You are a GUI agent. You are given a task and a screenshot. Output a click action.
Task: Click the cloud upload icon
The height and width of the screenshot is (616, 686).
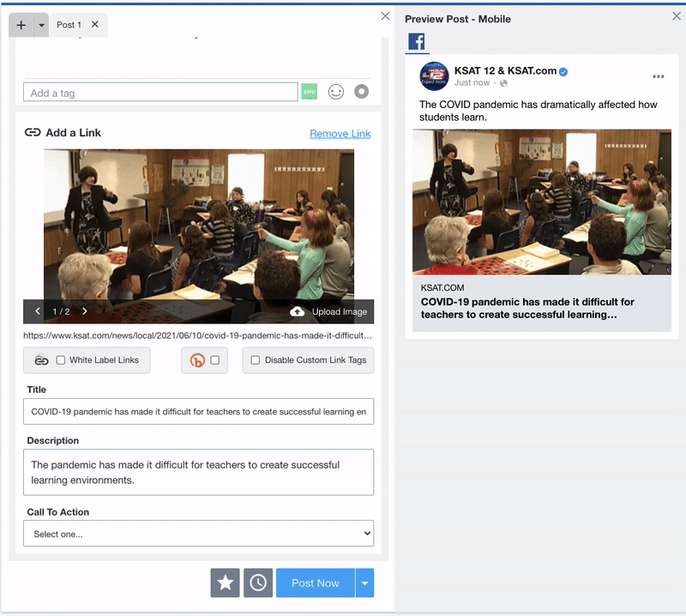[x=297, y=311]
